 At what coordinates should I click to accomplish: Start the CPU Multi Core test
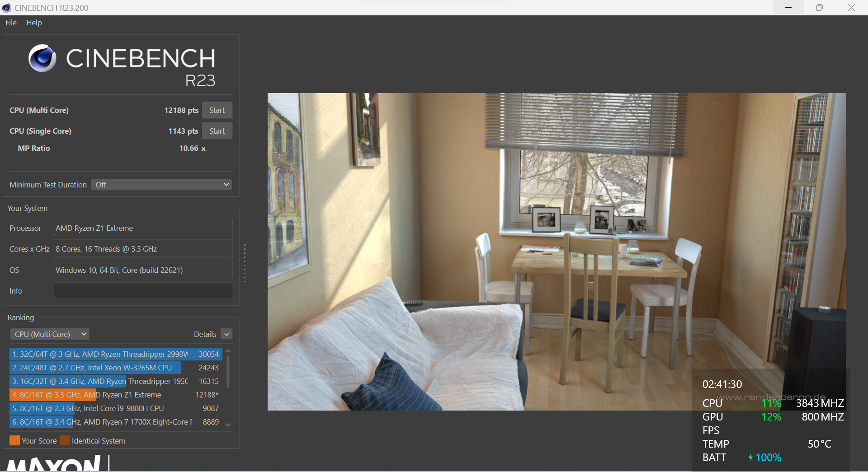217,110
